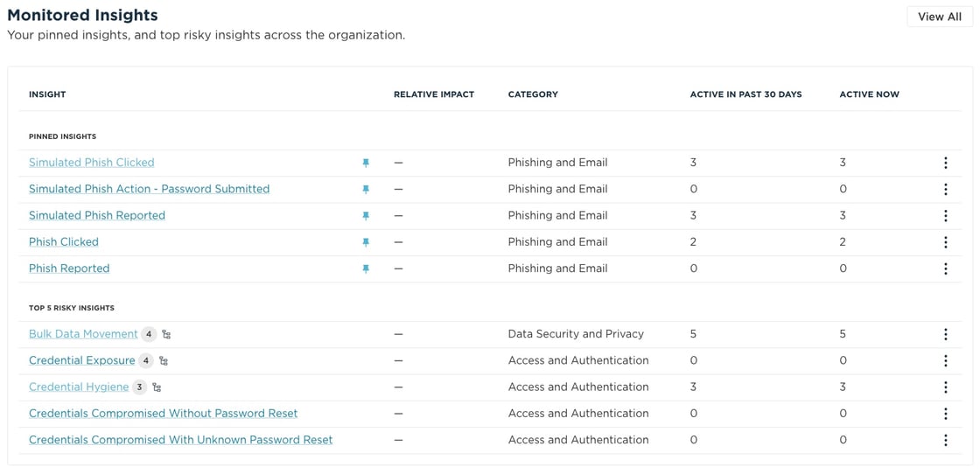Click View All button
Viewport: 980px width, 474px height.
(939, 17)
